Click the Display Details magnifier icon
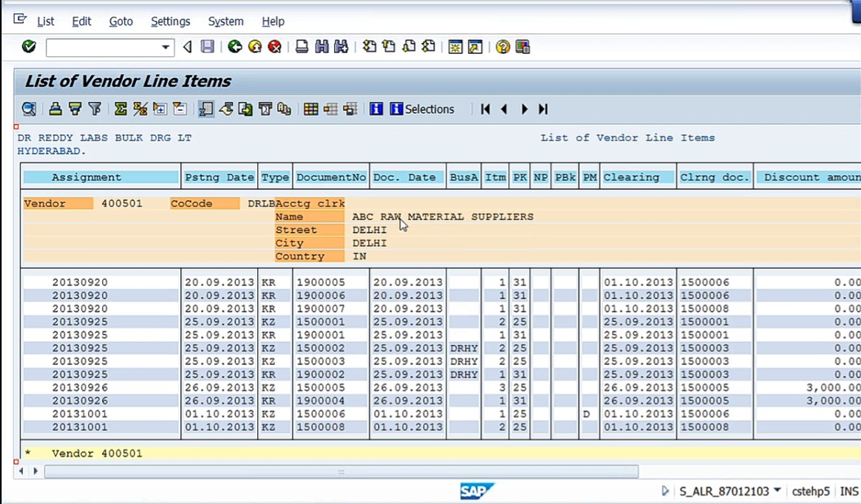Viewport: 861px width, 504px height. (x=29, y=109)
